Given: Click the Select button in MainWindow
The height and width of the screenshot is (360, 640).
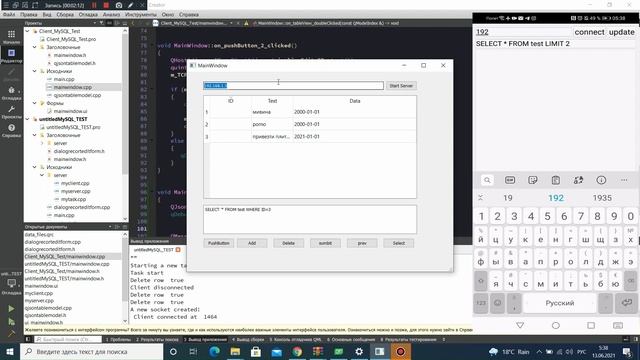Looking at the screenshot, I should (x=398, y=243).
